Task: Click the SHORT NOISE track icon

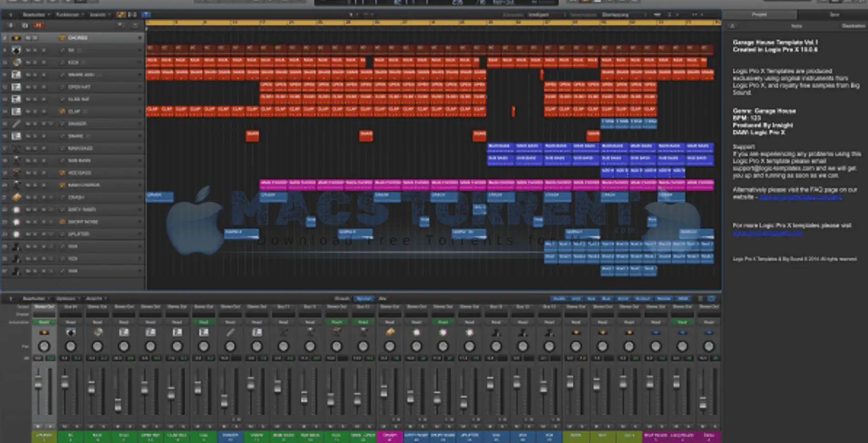Action: (16, 221)
